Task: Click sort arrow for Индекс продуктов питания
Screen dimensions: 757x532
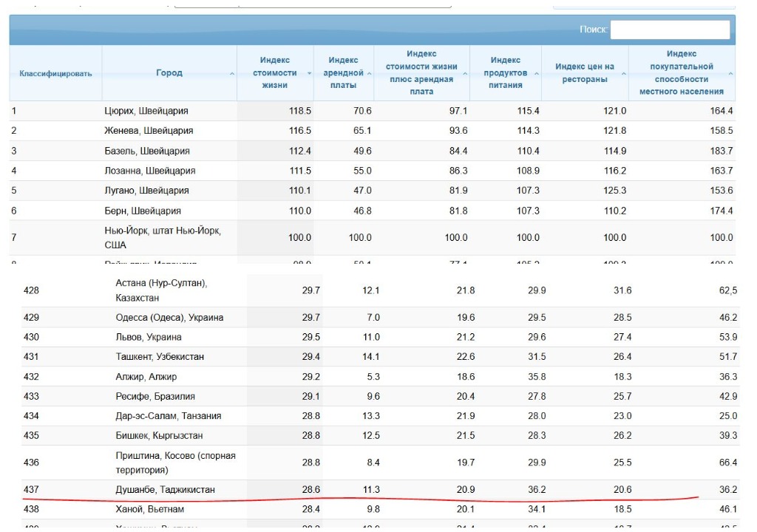Action: click(x=534, y=74)
